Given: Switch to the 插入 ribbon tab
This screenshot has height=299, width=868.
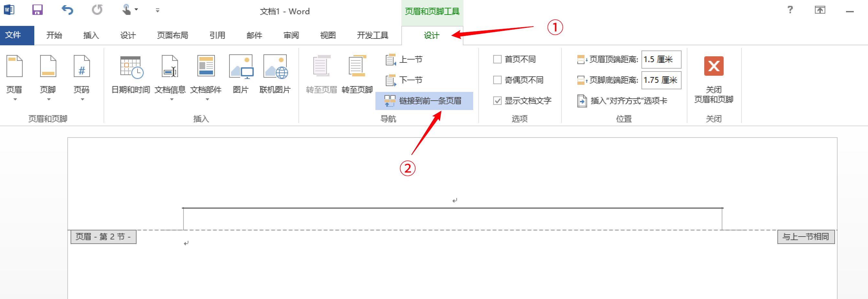Looking at the screenshot, I should click(x=90, y=35).
